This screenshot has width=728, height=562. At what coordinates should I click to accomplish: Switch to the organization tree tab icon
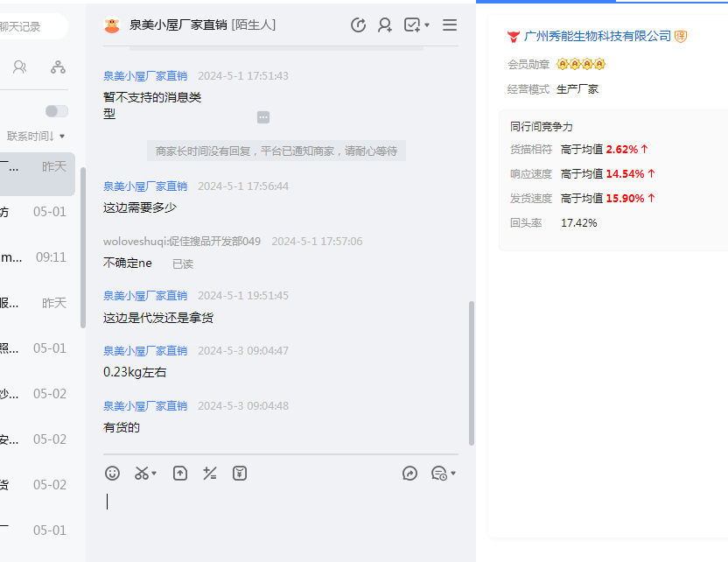tap(58, 67)
